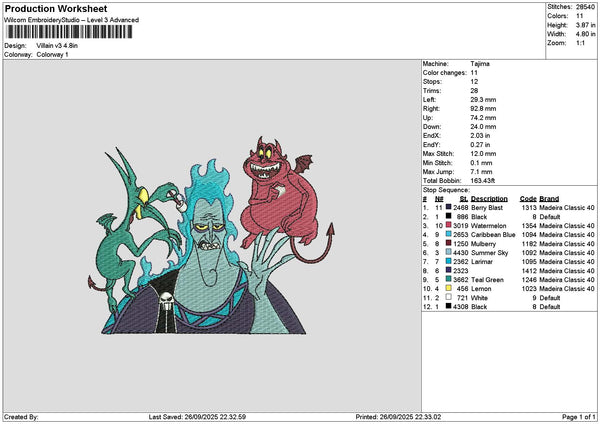Select the Teal Green color swatch
600x424 pixels.
coord(448,279)
